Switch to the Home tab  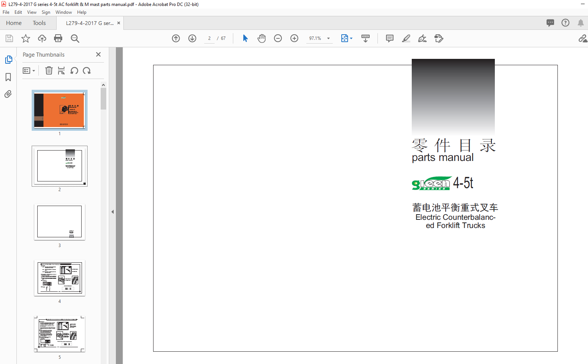point(14,23)
